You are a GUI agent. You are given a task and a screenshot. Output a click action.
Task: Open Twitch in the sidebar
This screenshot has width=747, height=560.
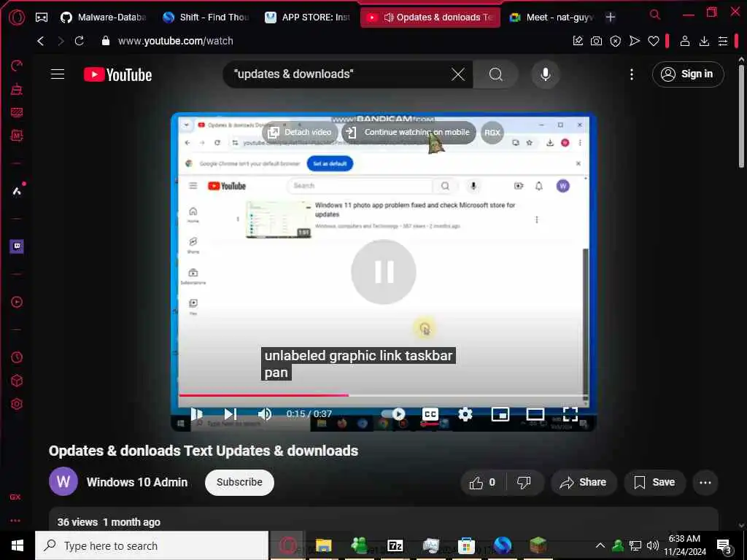[17, 246]
